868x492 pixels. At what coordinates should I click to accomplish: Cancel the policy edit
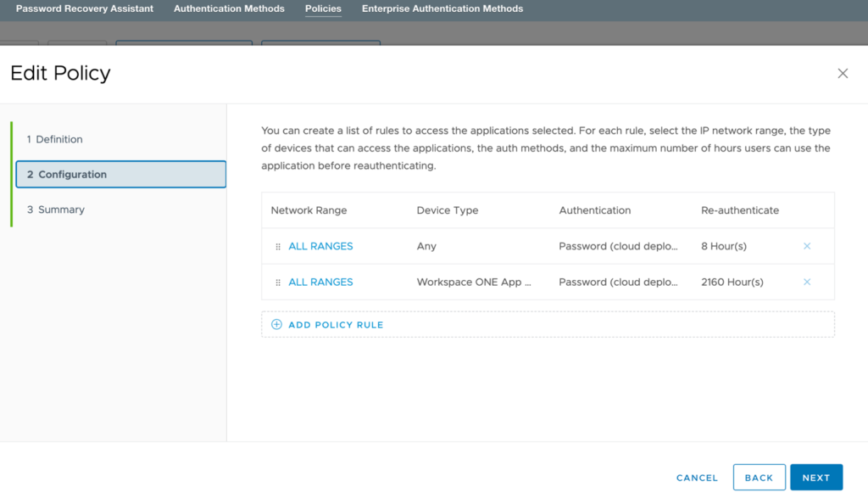point(696,477)
